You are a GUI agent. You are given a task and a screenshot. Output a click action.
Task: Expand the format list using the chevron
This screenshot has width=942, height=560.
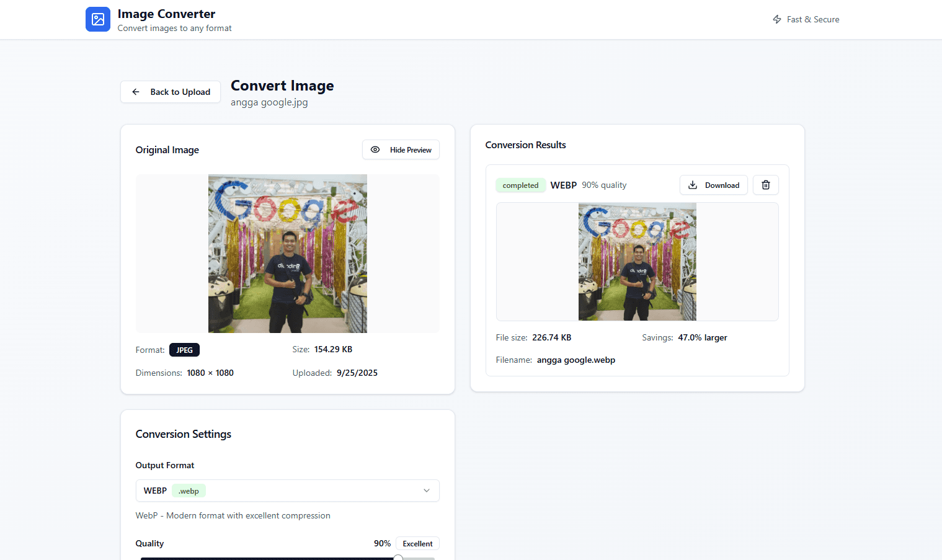click(x=427, y=491)
